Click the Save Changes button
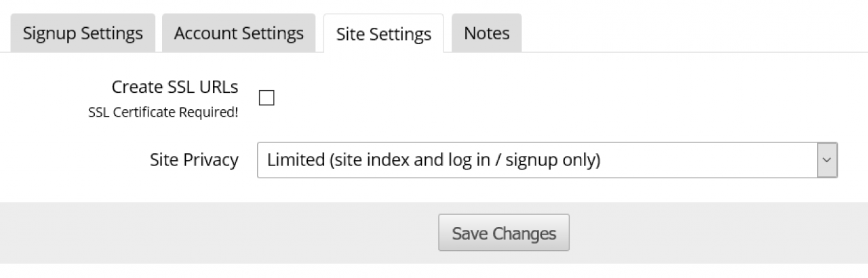Screen dimensions: 868x278 [x=504, y=233]
